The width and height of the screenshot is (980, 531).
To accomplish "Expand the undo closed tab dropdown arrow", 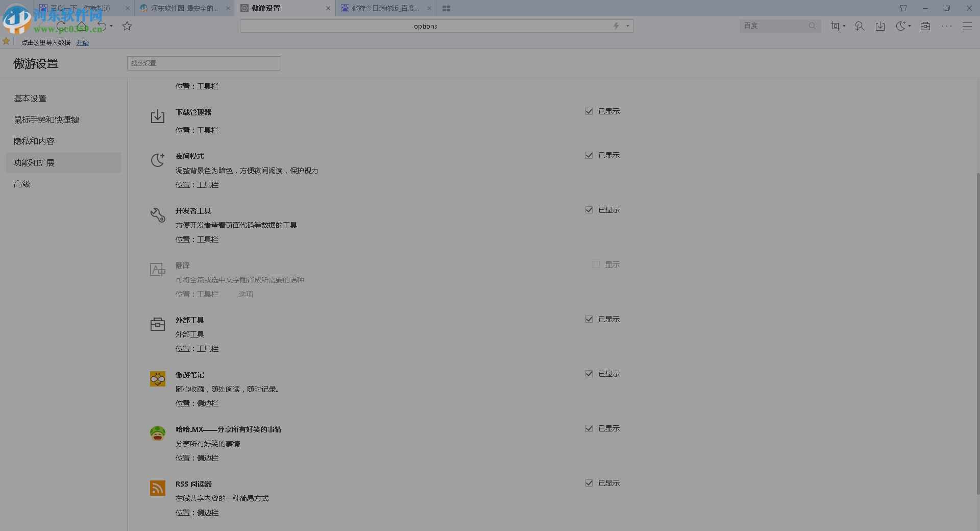I will (111, 26).
